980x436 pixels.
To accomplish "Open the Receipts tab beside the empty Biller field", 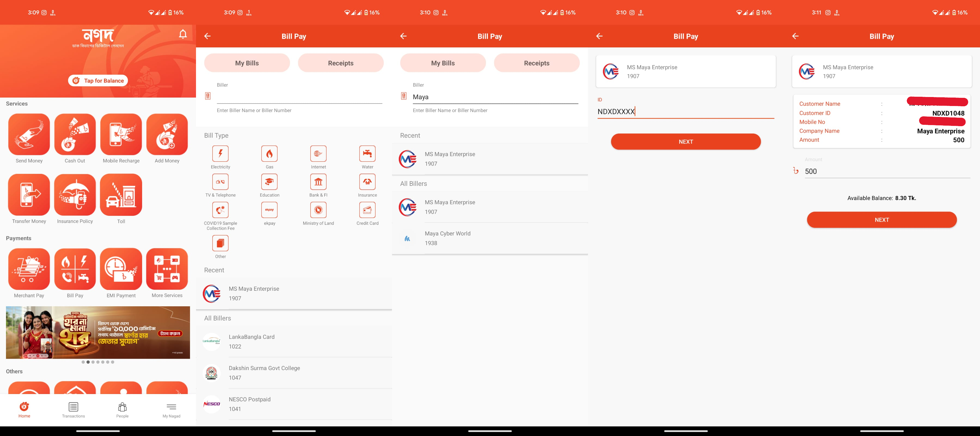I will [341, 63].
